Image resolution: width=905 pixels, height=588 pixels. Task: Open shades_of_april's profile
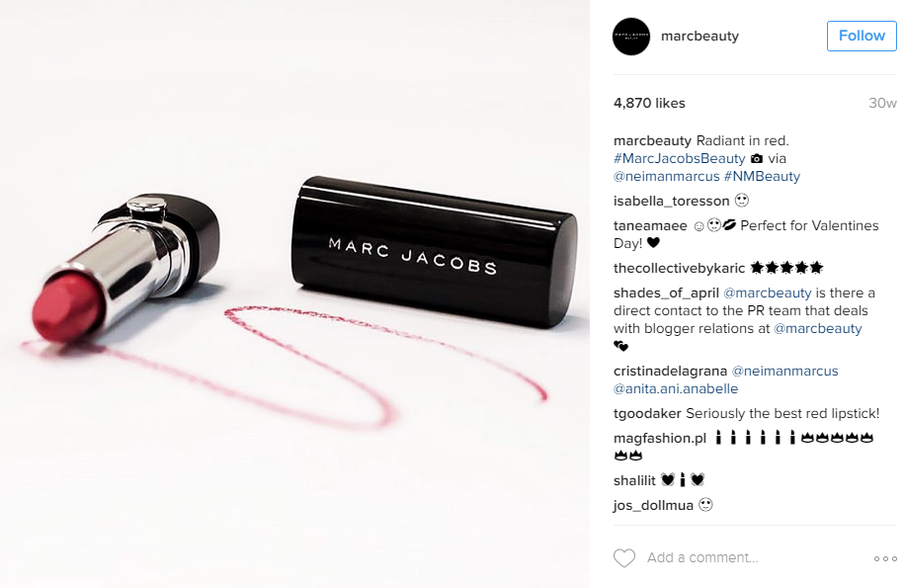click(x=666, y=294)
